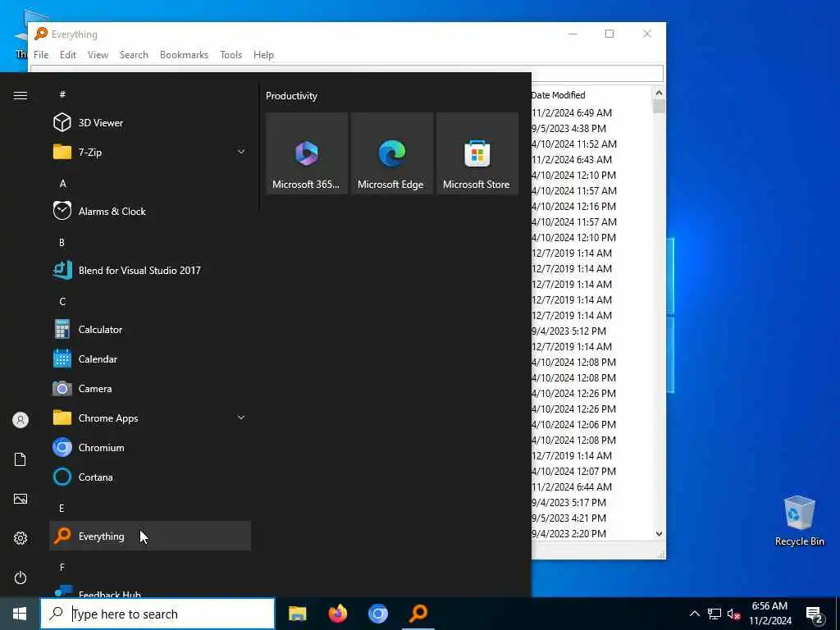Select the 4/10/2024 12:06 PM row

tap(573, 424)
